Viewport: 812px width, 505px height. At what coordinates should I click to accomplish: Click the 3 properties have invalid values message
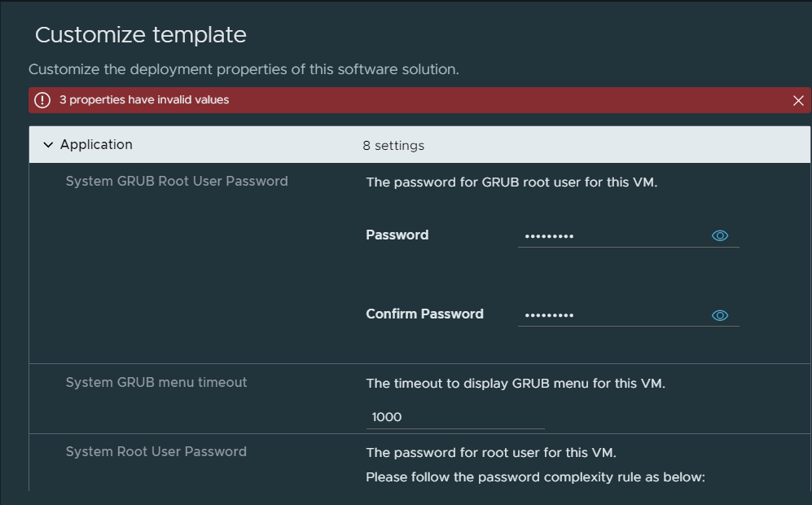(x=144, y=100)
